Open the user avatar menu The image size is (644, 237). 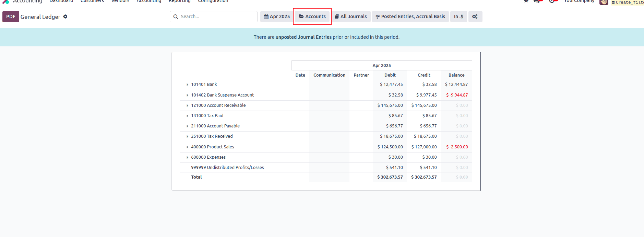pos(604,2)
